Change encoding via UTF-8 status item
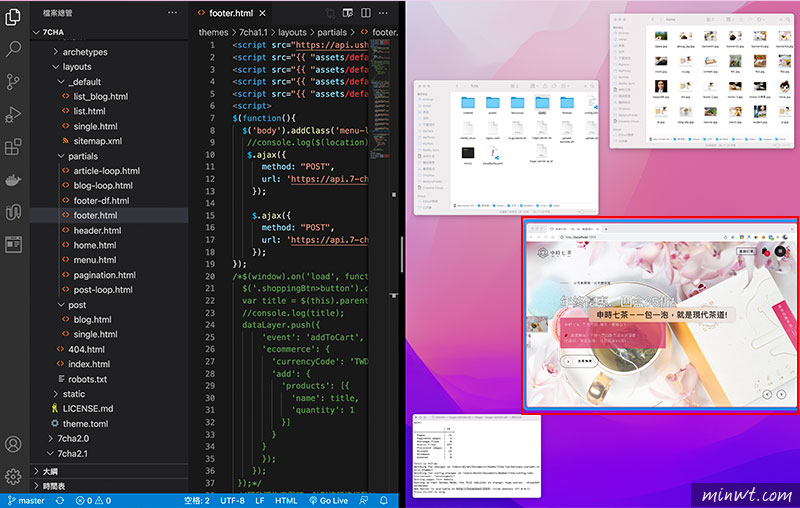This screenshot has height=508, width=800. pos(233,500)
